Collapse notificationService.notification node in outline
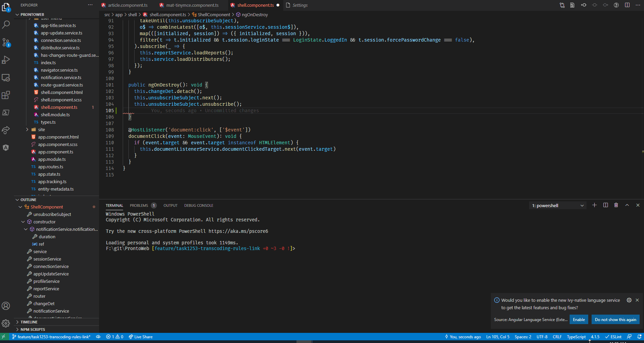Image resolution: width=644 pixels, height=343 pixels. tap(26, 229)
